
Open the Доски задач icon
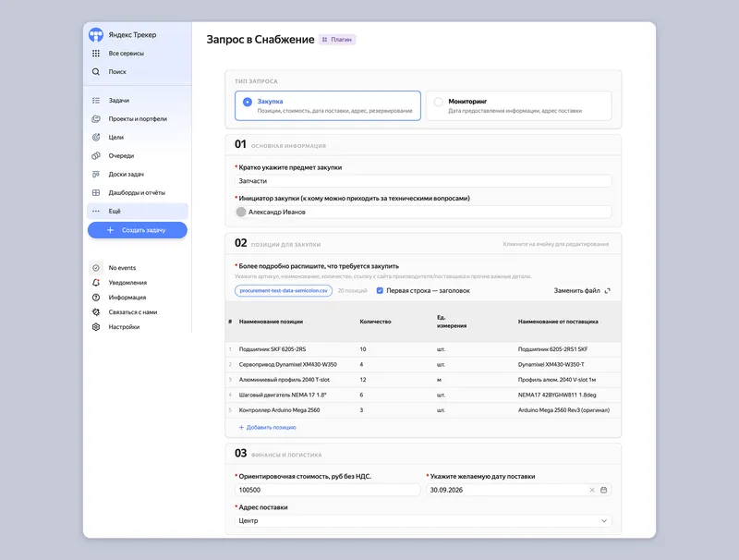point(96,174)
